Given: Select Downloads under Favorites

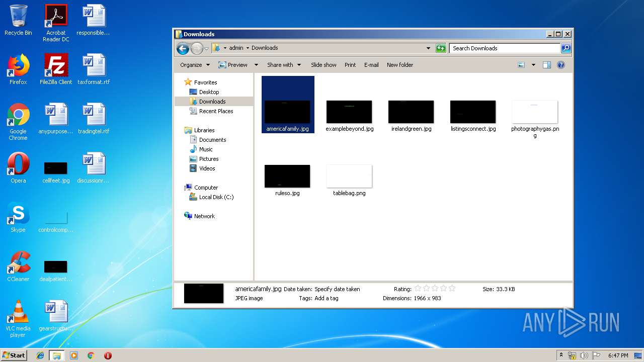Looking at the screenshot, I should tap(212, 102).
